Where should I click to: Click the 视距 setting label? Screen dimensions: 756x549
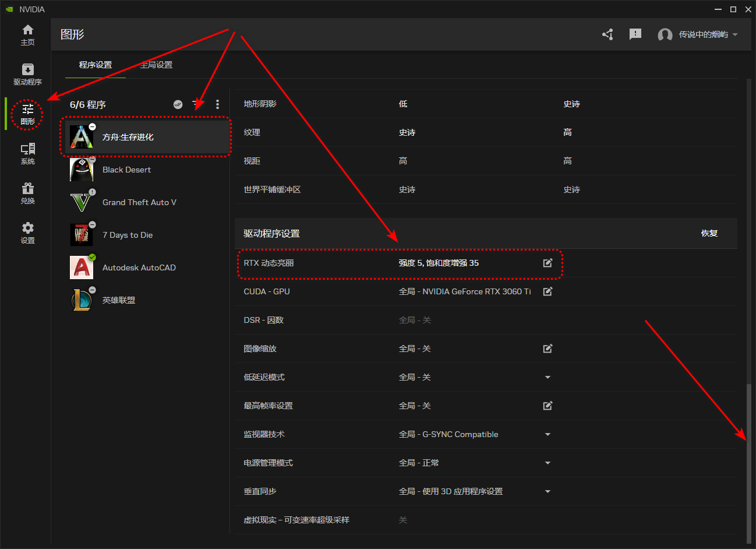coord(252,161)
